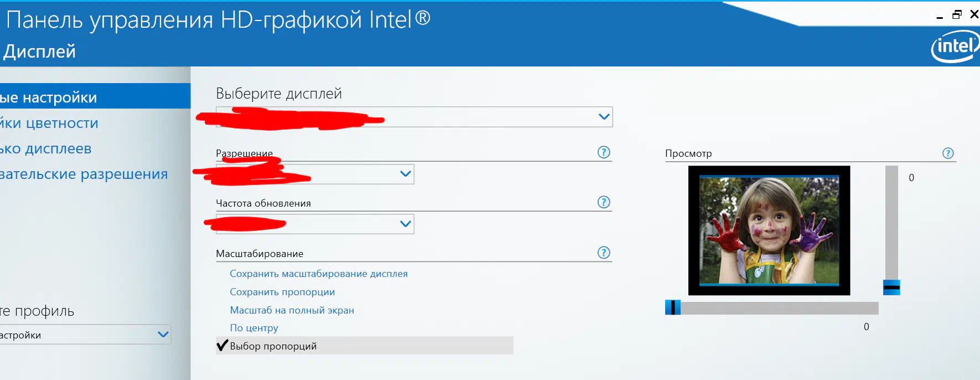Select Сохранить масштабирование дисплея option
Screen dimensions: 980x380
tap(319, 274)
